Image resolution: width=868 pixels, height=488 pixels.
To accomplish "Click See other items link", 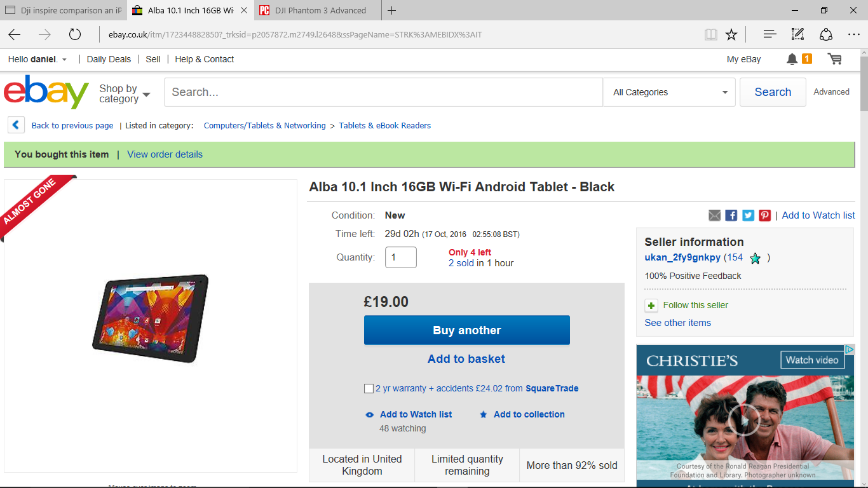I will 677,323.
